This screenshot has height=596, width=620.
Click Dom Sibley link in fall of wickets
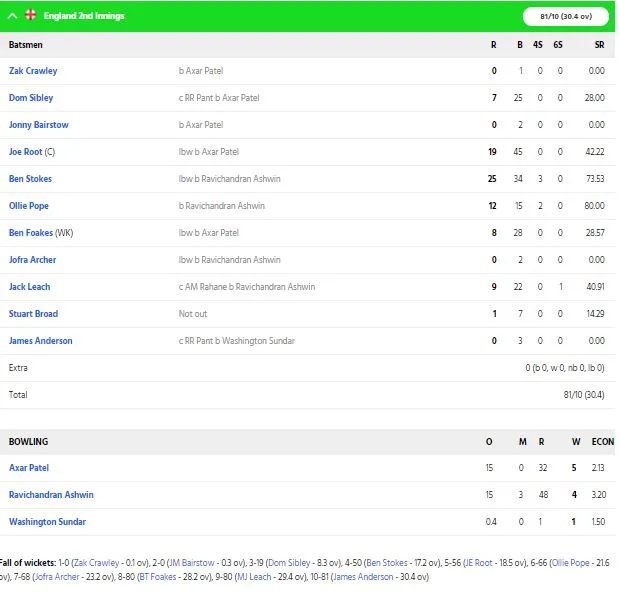pos(289,563)
